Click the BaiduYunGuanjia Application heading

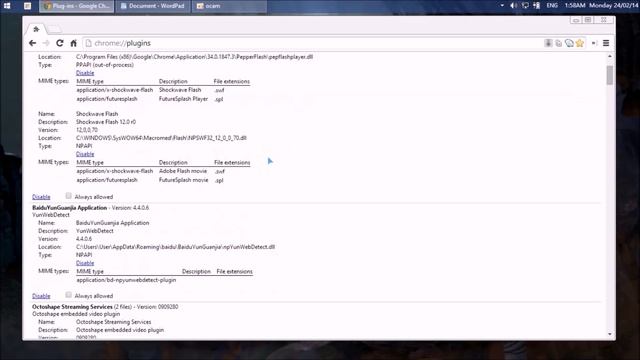click(x=69, y=208)
